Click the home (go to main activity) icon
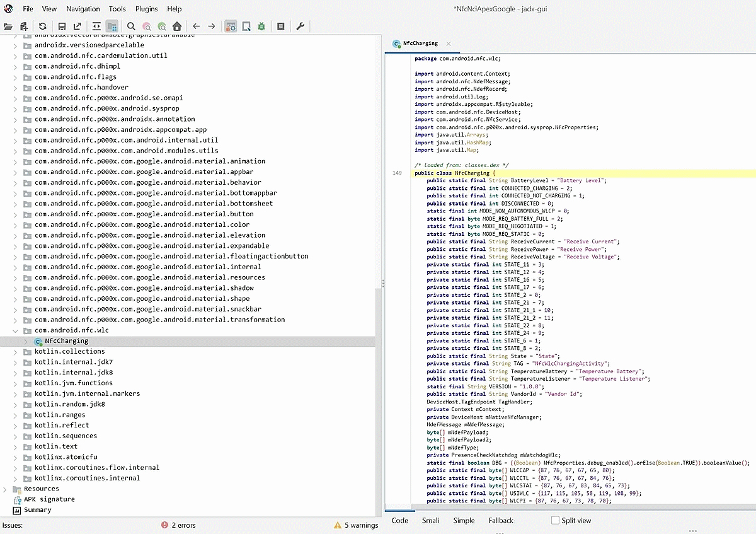 [177, 26]
